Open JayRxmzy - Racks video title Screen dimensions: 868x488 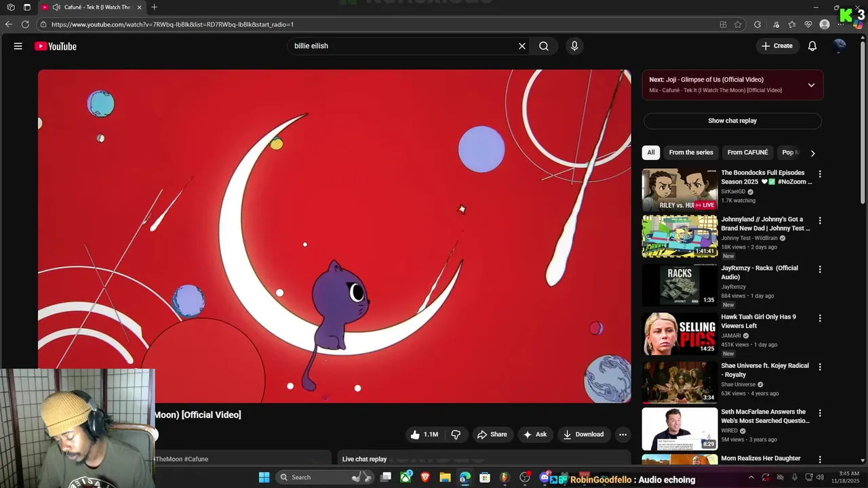tap(759, 272)
